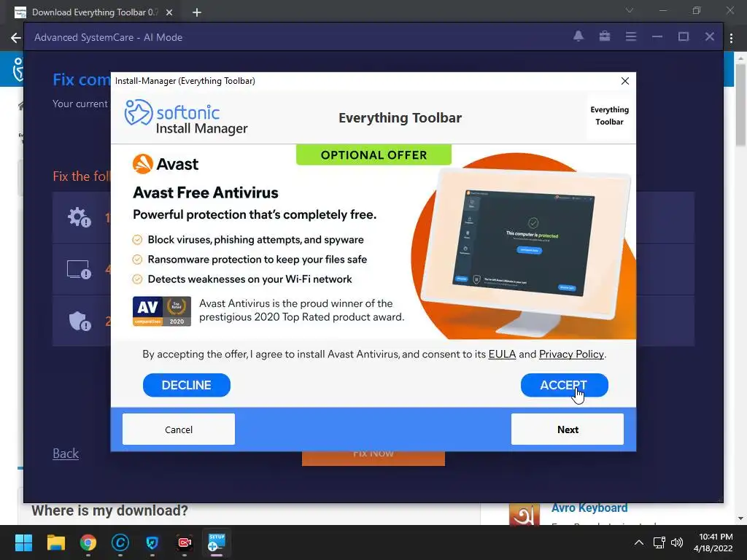Decline the Avast optional offer

186,385
